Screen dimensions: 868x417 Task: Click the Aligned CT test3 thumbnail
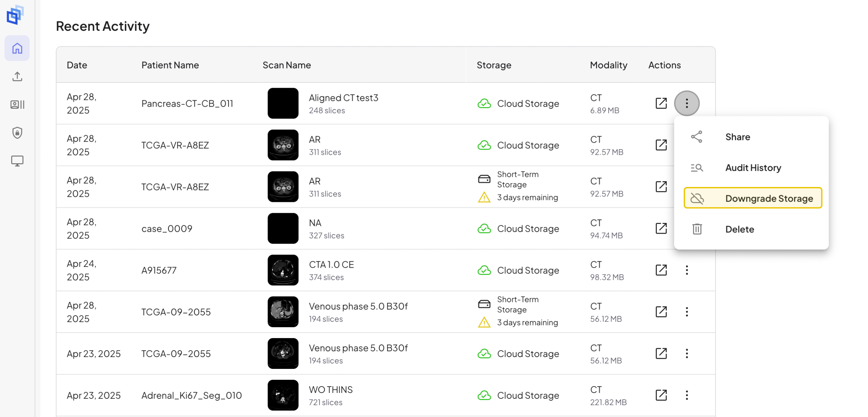(x=283, y=103)
